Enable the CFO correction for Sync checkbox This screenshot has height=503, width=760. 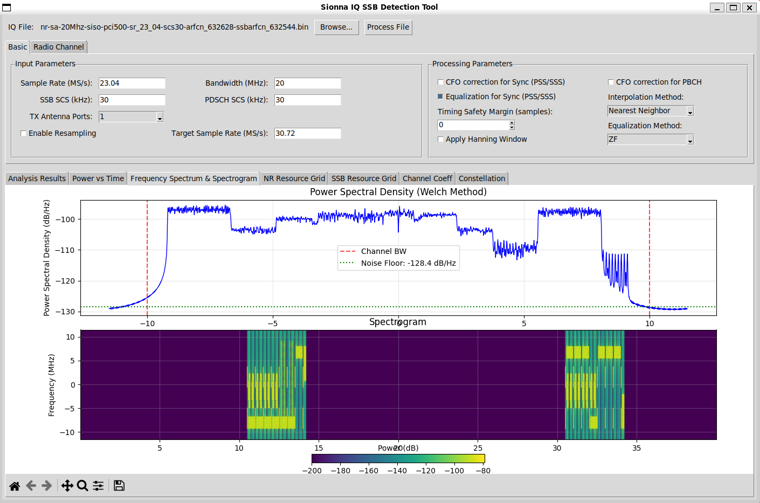(x=441, y=83)
